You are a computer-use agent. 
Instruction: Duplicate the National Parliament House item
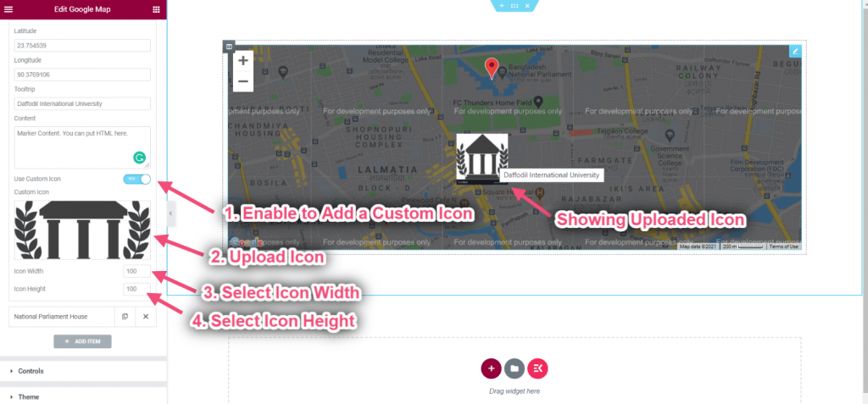[125, 317]
